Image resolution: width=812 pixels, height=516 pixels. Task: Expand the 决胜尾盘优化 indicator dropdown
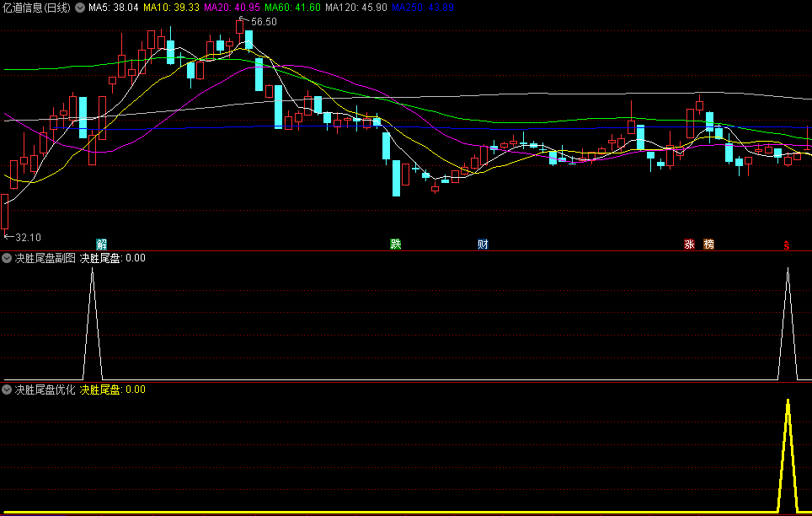pyautogui.click(x=7, y=390)
